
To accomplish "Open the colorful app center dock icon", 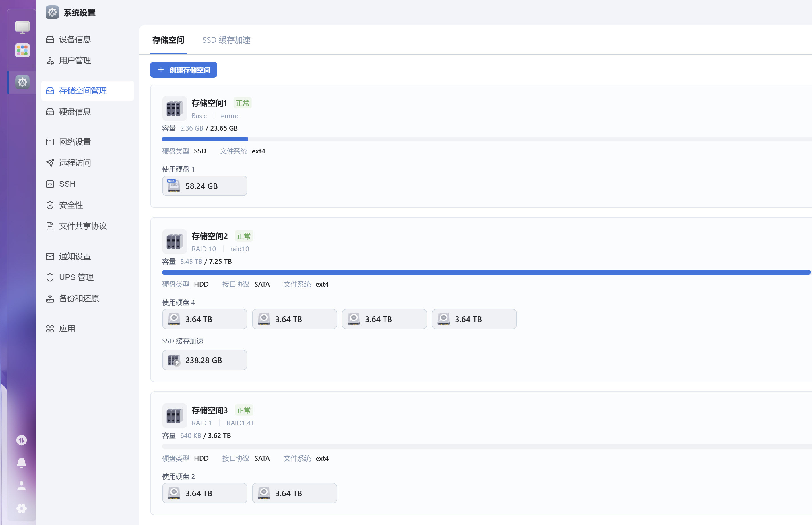I will tap(22, 50).
